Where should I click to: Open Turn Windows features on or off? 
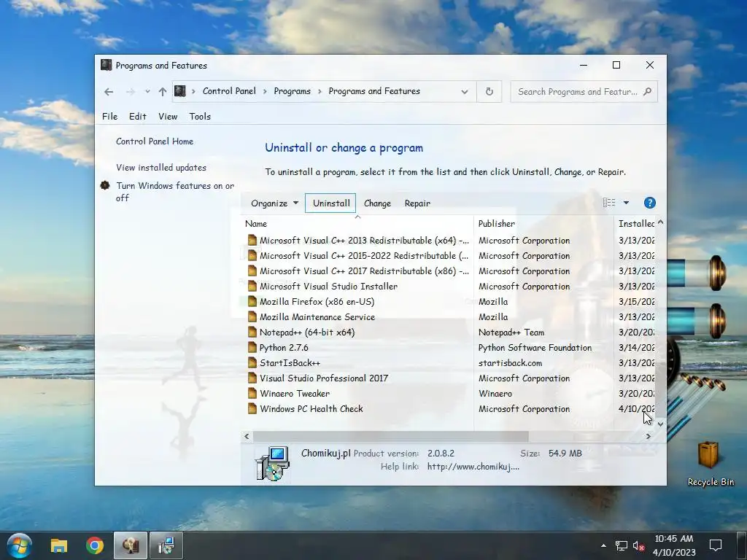(x=175, y=192)
